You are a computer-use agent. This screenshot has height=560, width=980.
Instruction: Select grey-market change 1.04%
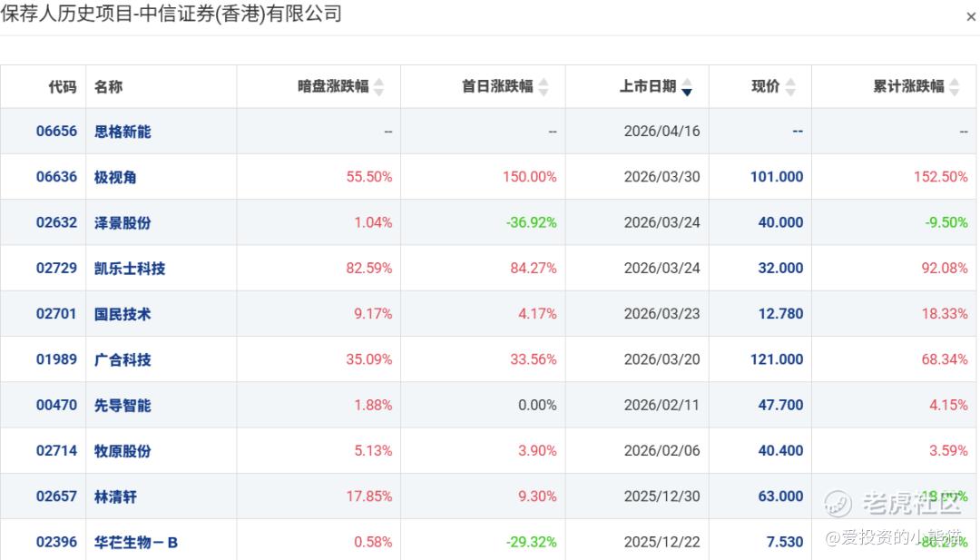click(x=373, y=222)
